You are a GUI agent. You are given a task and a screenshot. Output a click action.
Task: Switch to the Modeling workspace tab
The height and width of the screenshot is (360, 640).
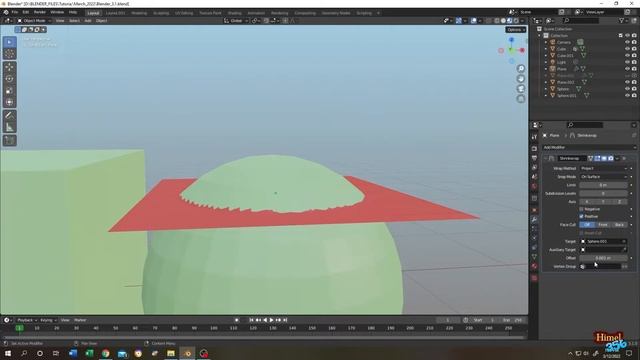(x=139, y=13)
